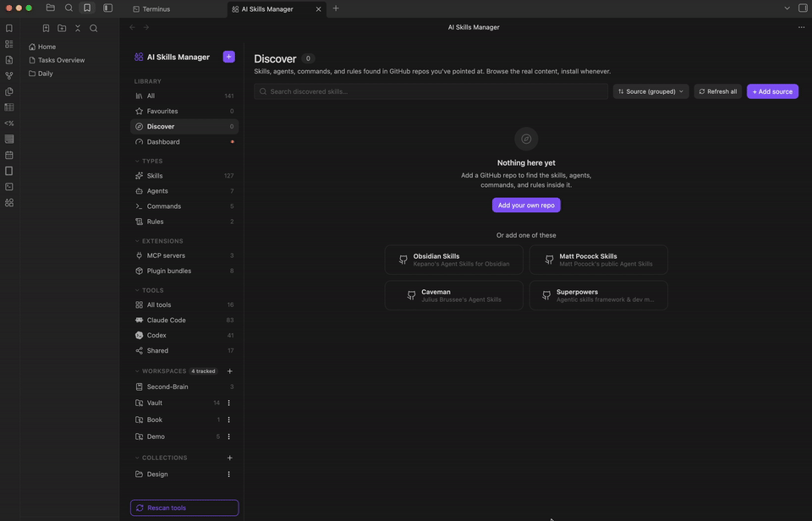Select Favourites in the Library

click(x=184, y=112)
